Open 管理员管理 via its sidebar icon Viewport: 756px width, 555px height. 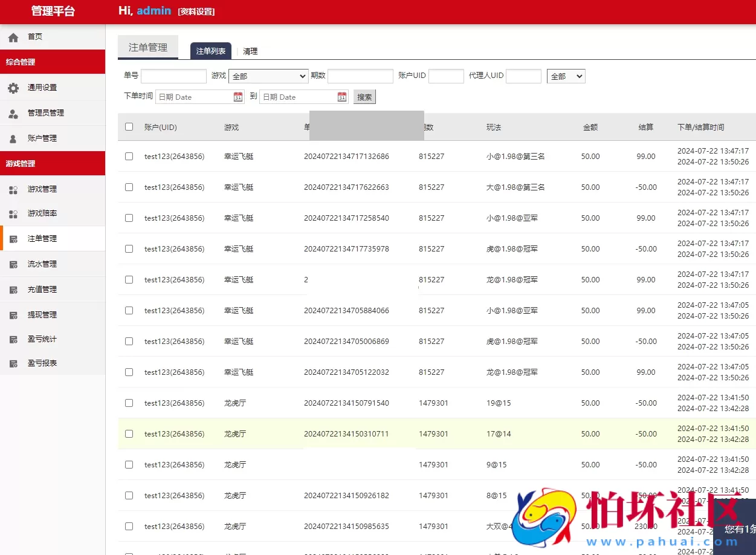click(x=13, y=113)
